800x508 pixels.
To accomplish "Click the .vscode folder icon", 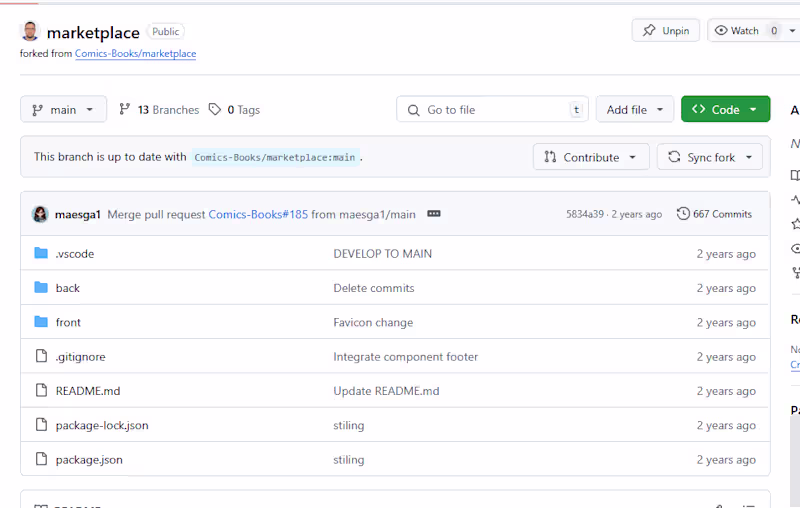I will coord(41,253).
